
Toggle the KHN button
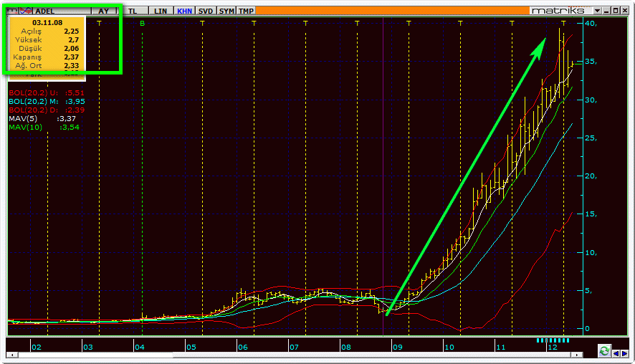(x=185, y=11)
